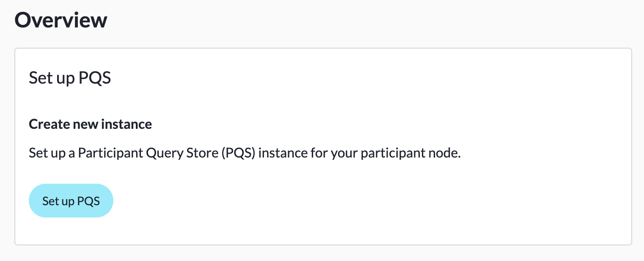Select the Create new instance heading
The height and width of the screenshot is (261, 644).
point(90,124)
